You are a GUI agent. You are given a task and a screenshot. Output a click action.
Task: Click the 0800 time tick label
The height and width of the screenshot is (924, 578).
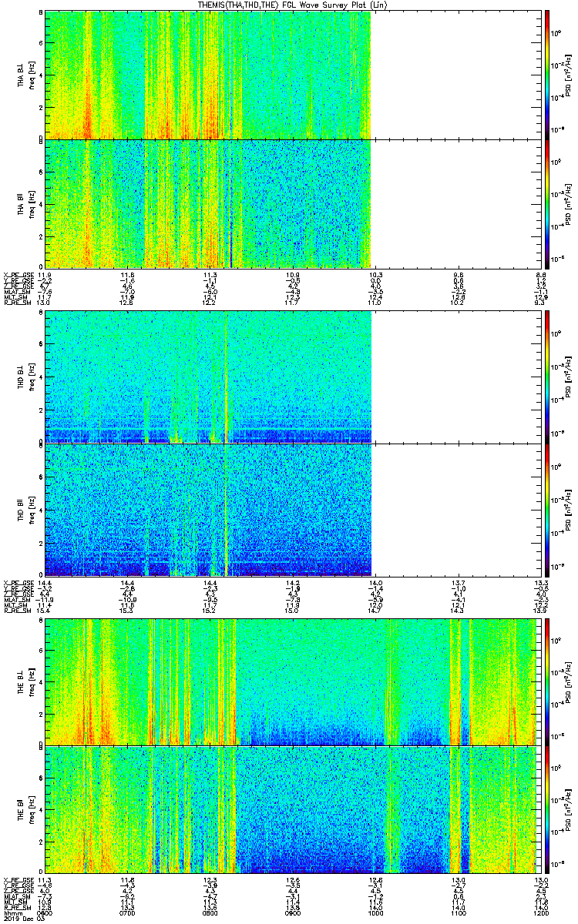(x=210, y=912)
